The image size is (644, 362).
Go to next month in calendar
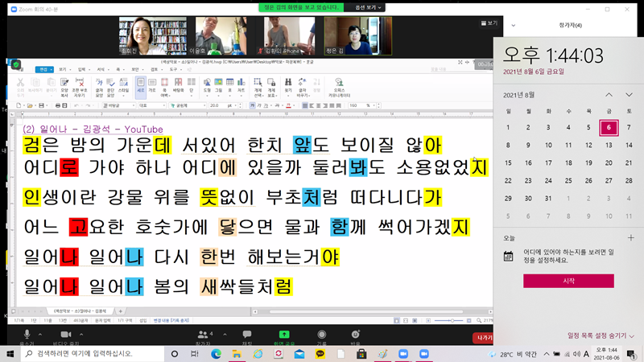coord(629,95)
